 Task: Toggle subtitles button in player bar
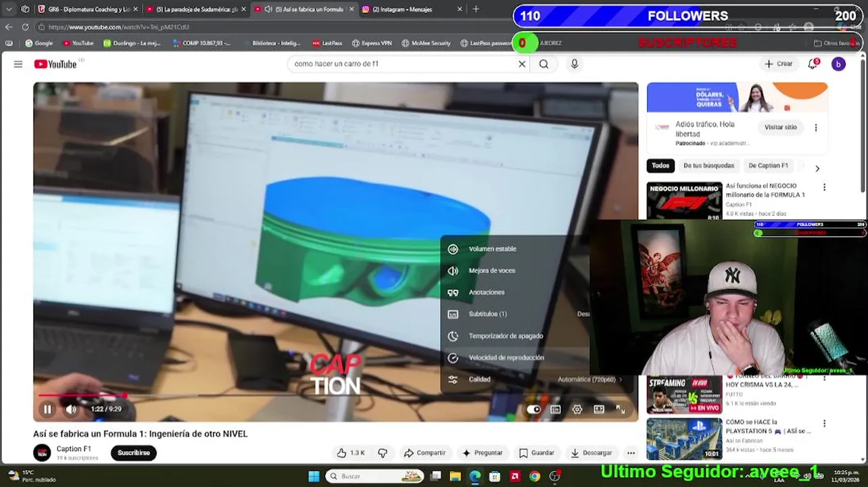click(556, 409)
